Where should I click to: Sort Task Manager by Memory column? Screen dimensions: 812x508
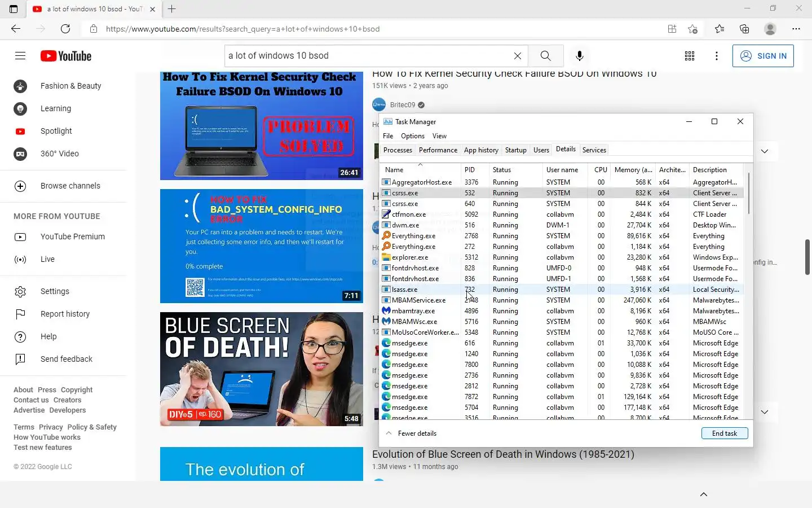tap(633, 170)
